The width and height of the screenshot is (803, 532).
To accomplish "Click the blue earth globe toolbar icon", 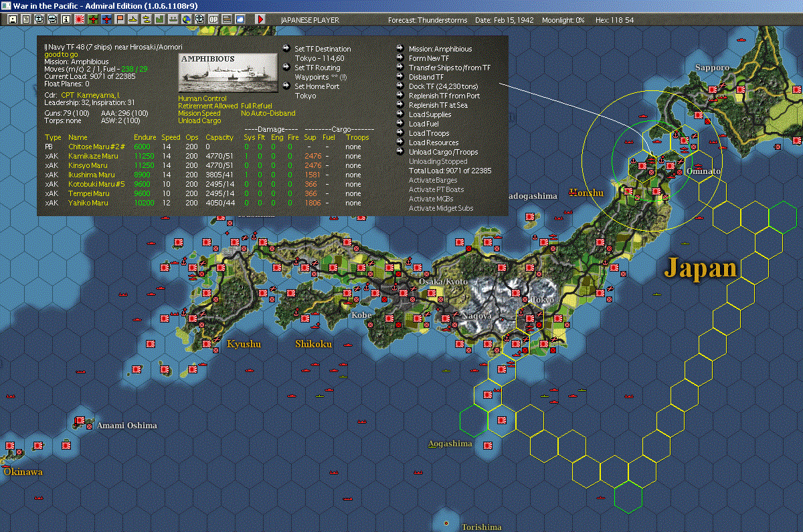I will 186,19.
